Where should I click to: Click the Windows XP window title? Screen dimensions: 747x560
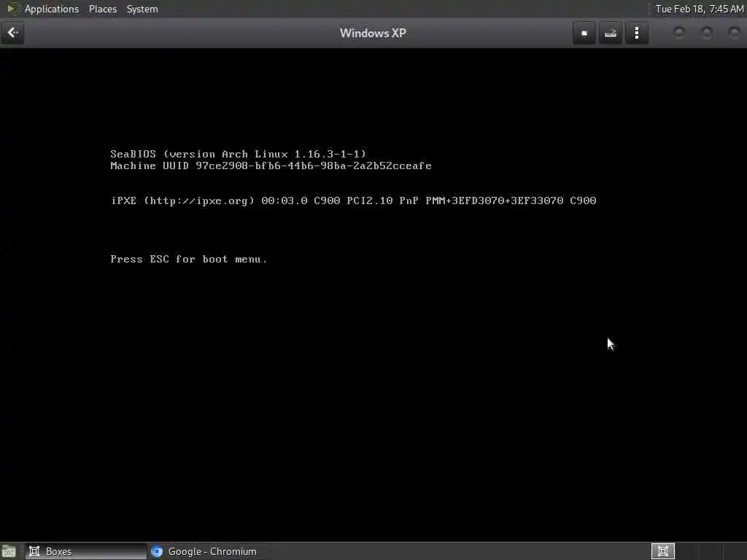[x=373, y=33]
